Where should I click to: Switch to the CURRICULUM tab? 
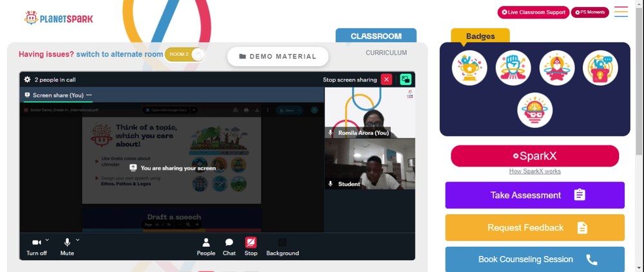tap(386, 53)
